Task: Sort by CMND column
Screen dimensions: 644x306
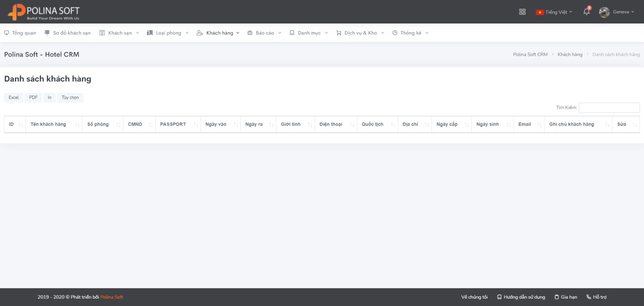Action: pyautogui.click(x=139, y=124)
